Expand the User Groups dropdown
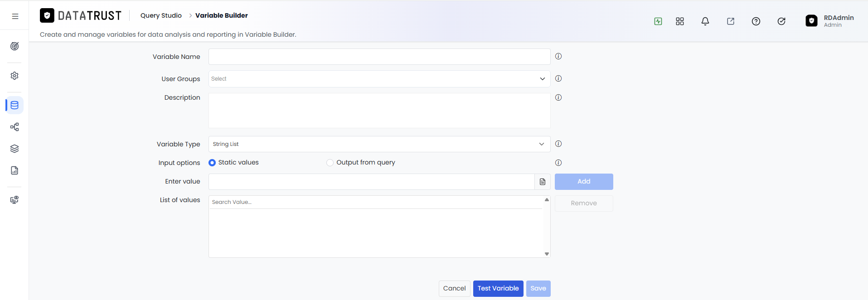 point(379,79)
